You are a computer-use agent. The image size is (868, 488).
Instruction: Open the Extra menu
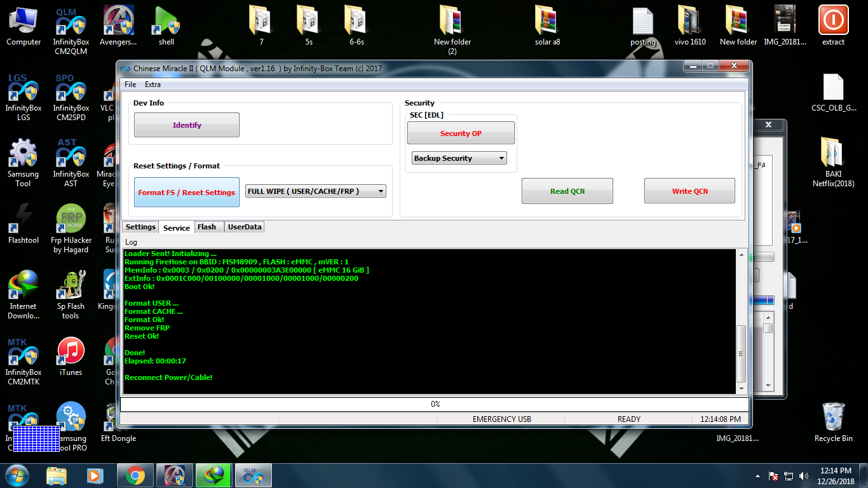[x=153, y=85]
